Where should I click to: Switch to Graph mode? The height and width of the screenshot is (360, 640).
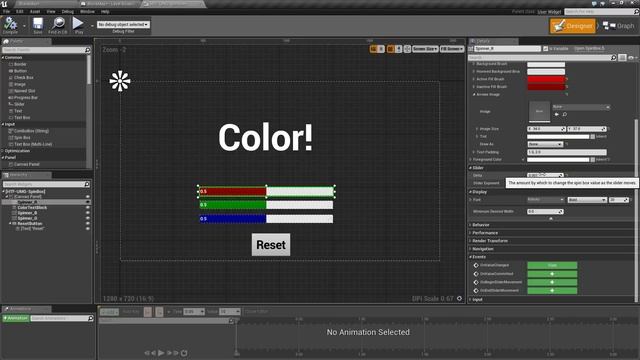(x=619, y=26)
